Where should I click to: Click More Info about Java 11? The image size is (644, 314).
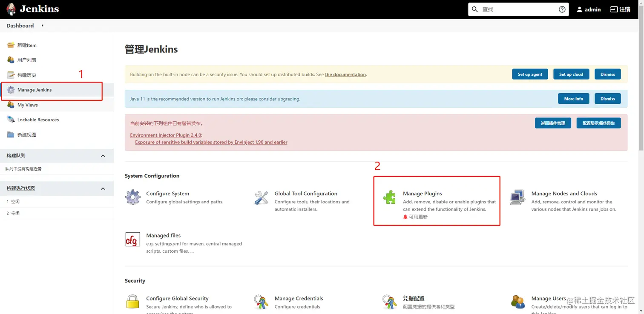click(x=574, y=99)
